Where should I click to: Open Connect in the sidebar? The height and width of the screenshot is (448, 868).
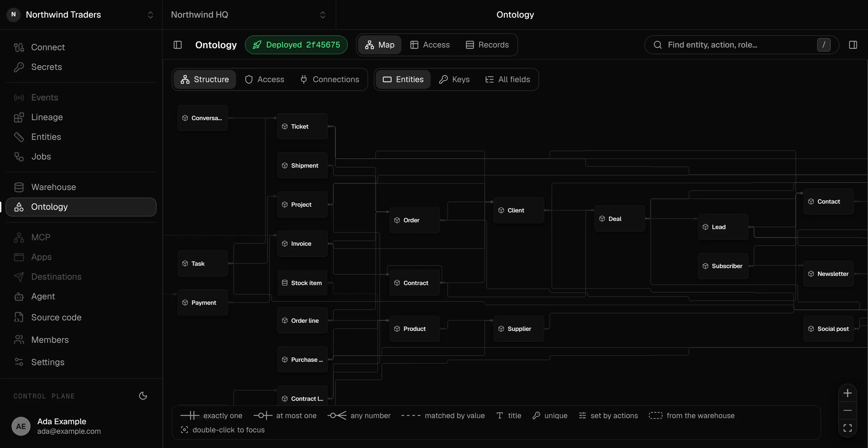coord(81,47)
